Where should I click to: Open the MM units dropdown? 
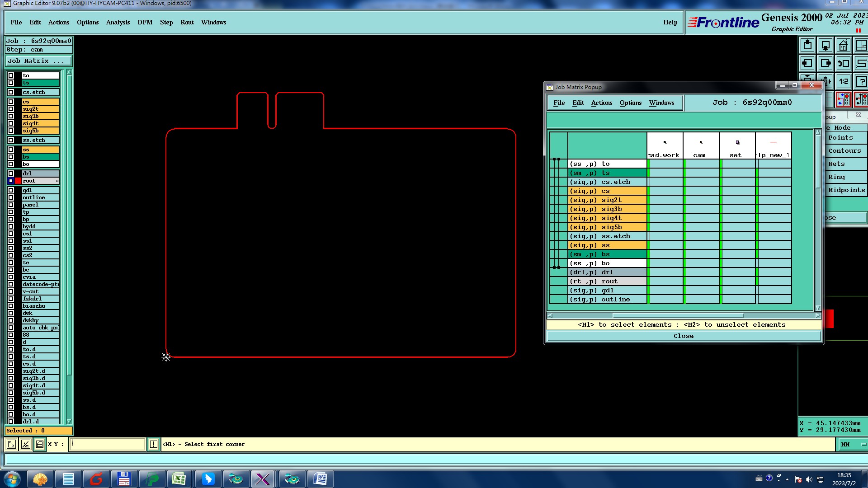863,445
